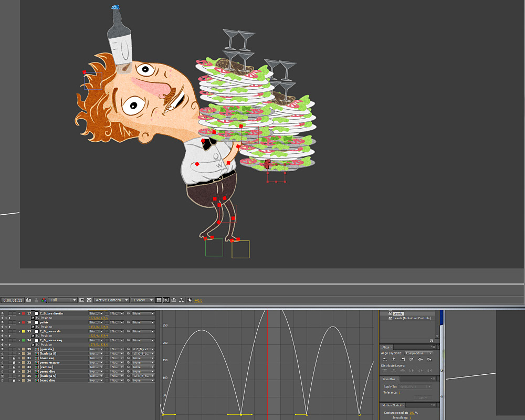Image resolution: width=525 pixels, height=420 pixels.
Task: Click the current time display field
Action: tap(12, 300)
